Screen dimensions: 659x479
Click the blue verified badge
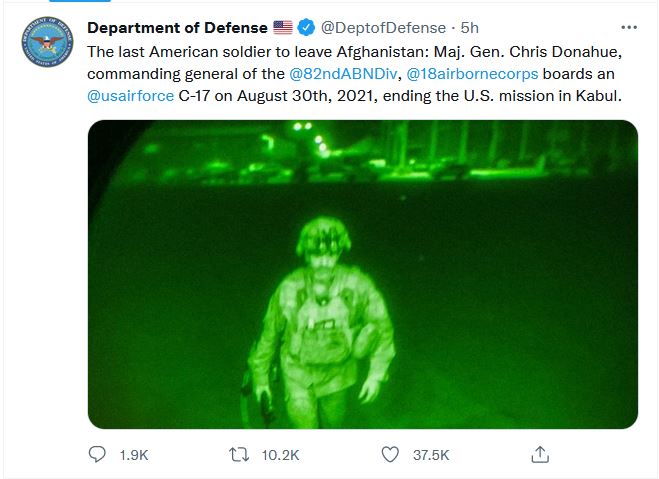(305, 27)
